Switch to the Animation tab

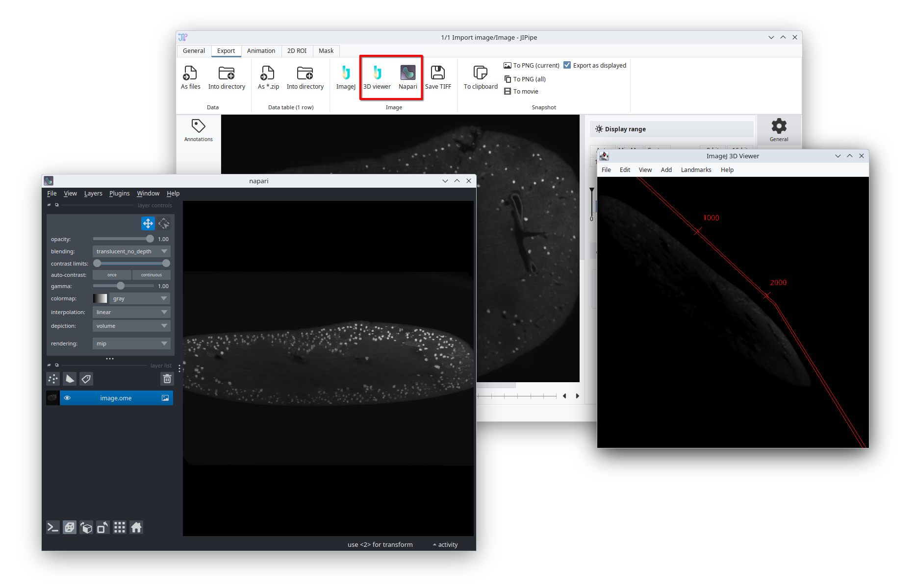(x=261, y=51)
